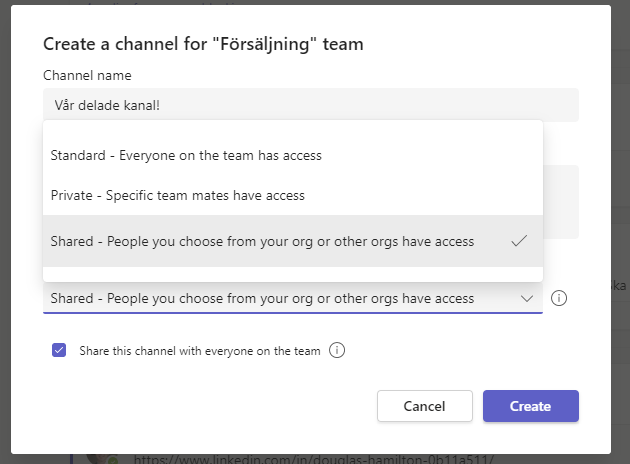Click the "Share this channel with everyone" label
The image size is (630, 464).
click(x=200, y=351)
